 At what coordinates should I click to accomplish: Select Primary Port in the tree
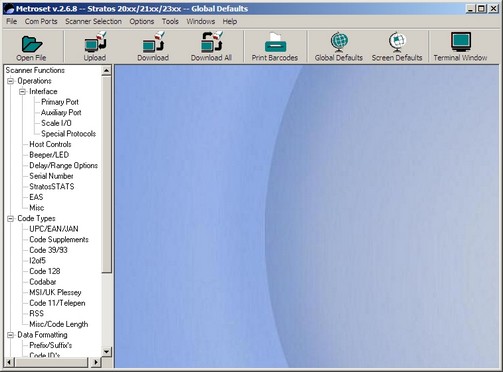pos(60,102)
